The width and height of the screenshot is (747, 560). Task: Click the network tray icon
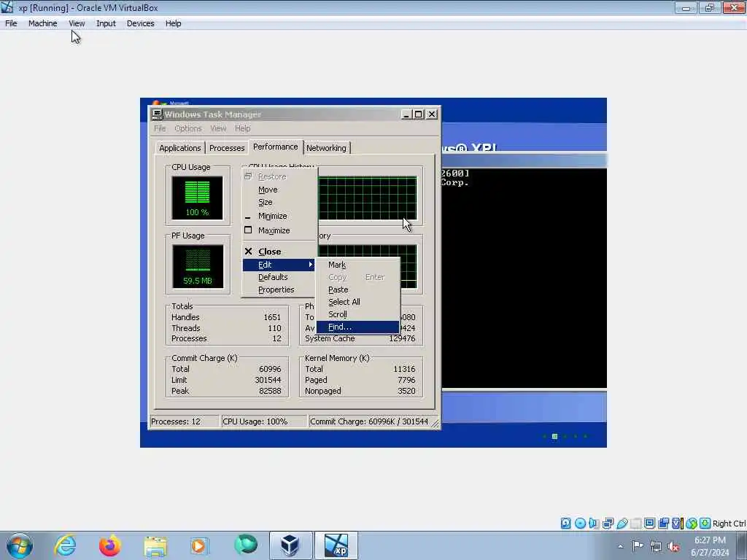[x=656, y=546]
